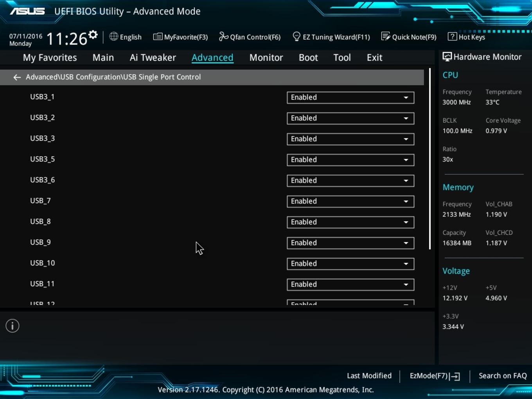View the Last Modified settings
This screenshot has height=399, width=532.
pos(369,376)
